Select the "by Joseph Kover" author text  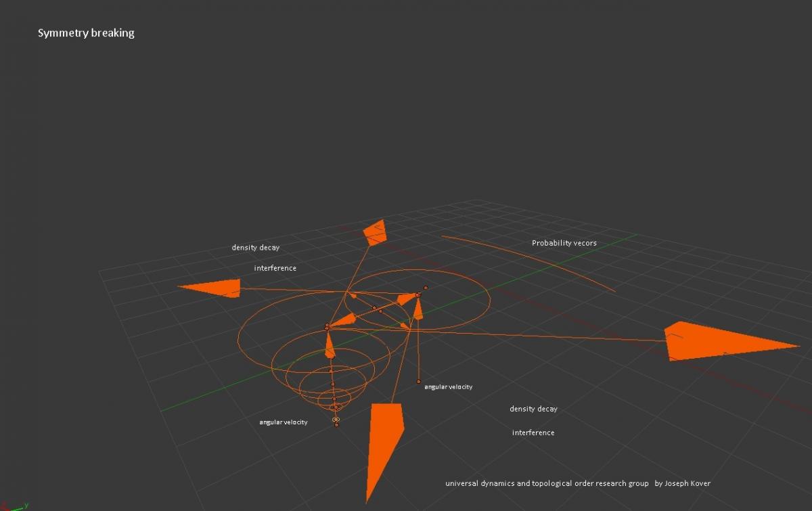682,483
